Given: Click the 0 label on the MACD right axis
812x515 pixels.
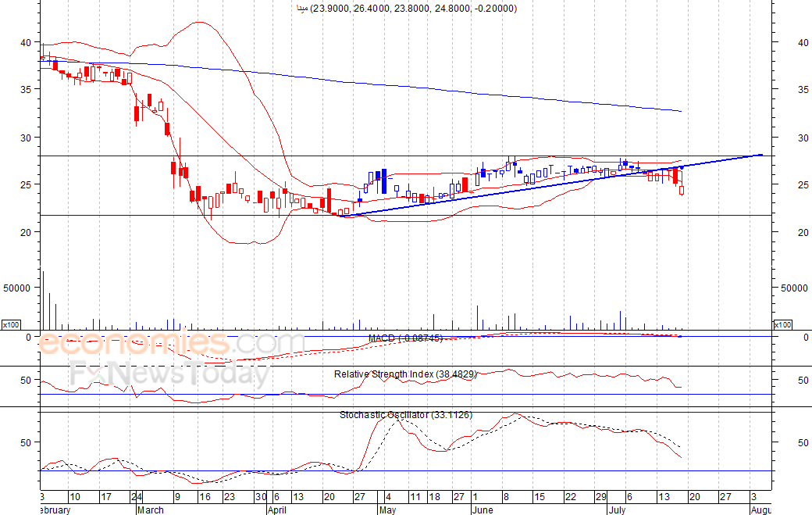Looking at the screenshot, I should coord(806,338).
